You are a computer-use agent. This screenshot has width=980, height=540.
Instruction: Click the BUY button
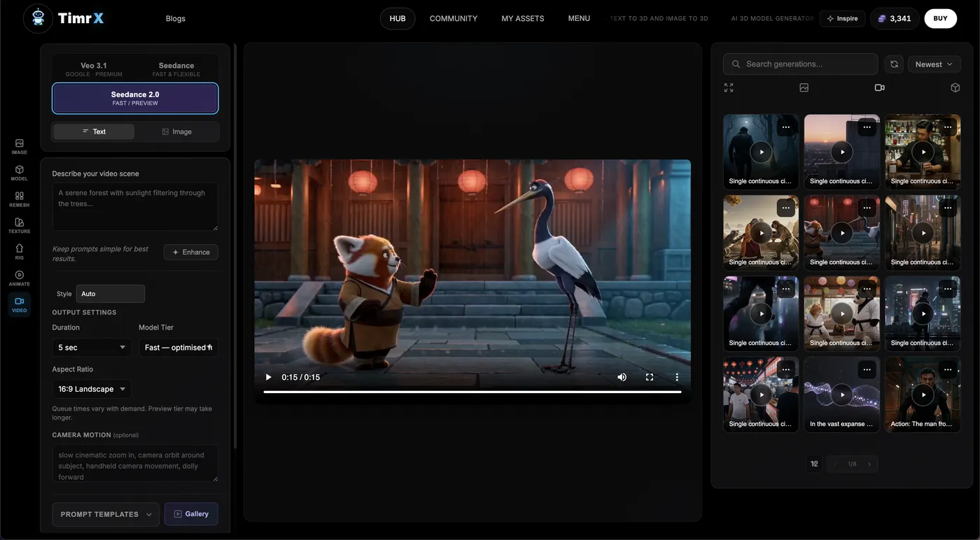click(x=941, y=19)
